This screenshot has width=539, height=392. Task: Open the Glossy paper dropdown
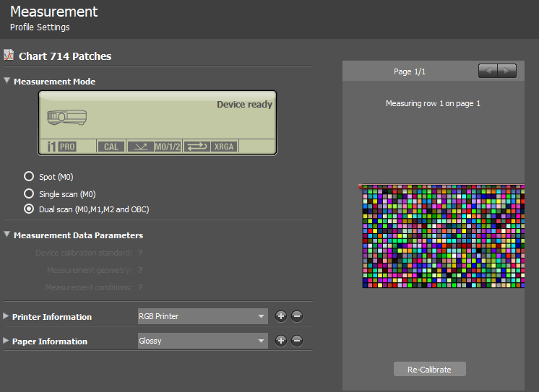[203, 341]
